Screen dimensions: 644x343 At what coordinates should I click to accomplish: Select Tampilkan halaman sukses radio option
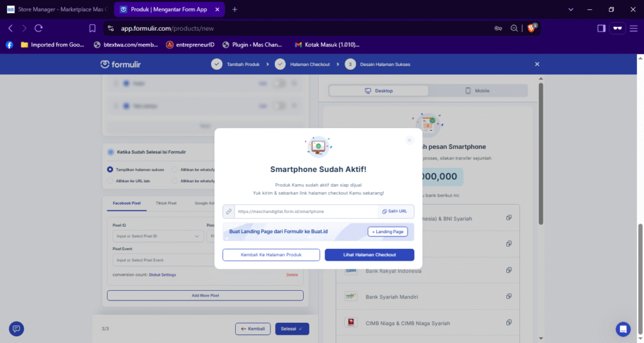[110, 170]
